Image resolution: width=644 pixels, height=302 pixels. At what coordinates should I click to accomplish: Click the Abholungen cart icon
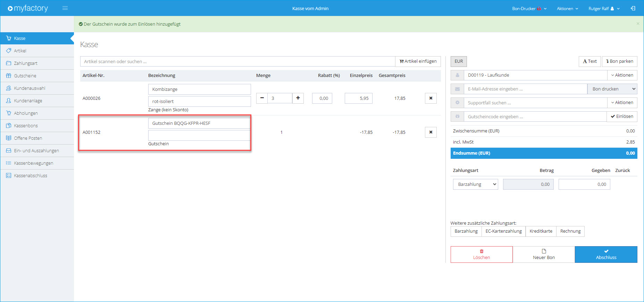9,113
